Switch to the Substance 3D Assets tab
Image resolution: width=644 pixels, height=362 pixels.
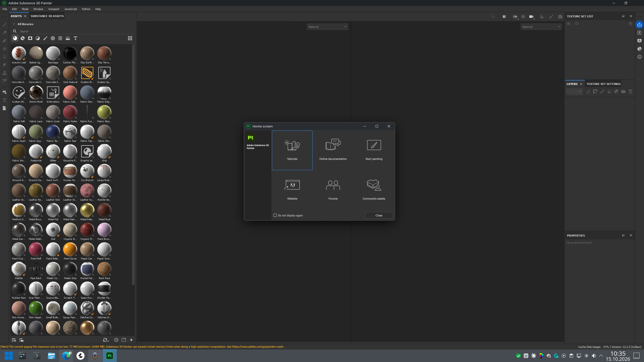pos(47,16)
